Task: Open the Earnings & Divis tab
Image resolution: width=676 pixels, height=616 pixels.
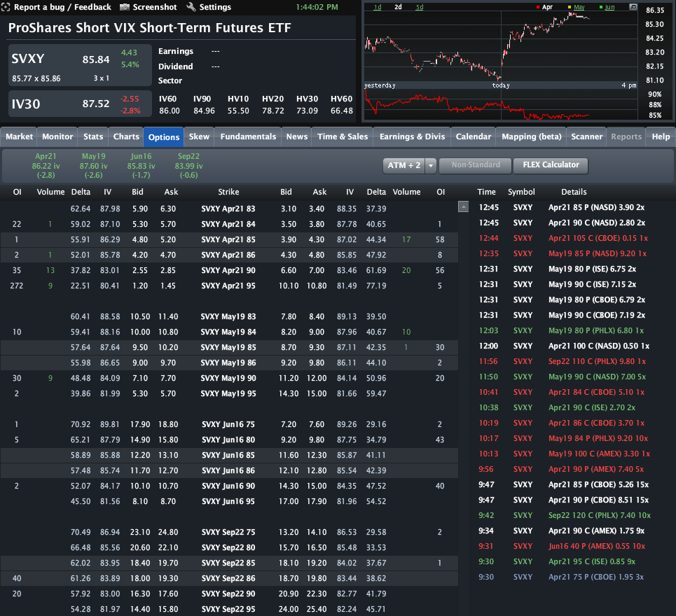Action: point(412,136)
